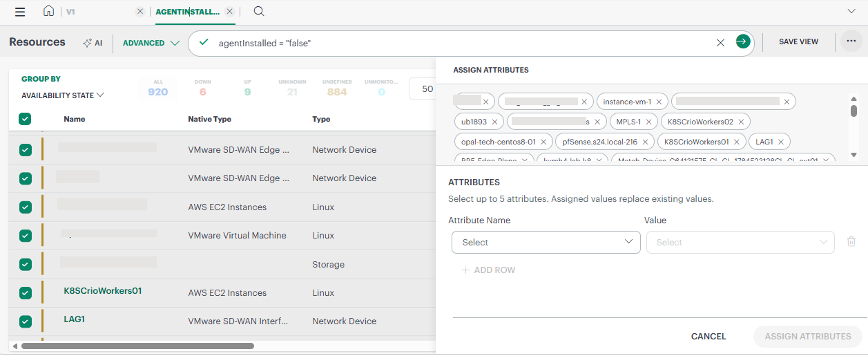Switch to the AGENTINSTALL... tab

coord(188,12)
